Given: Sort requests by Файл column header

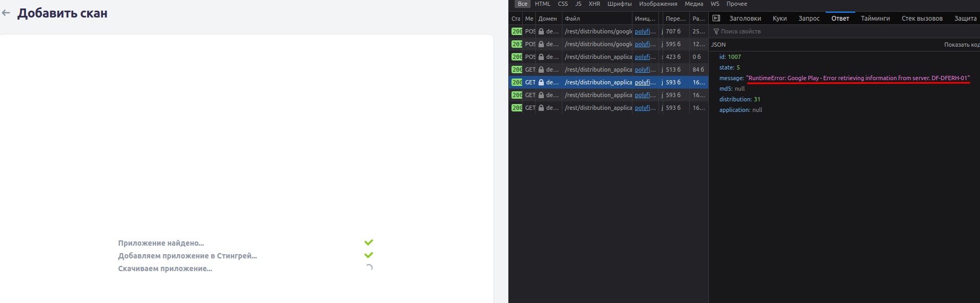Looking at the screenshot, I should (x=573, y=19).
